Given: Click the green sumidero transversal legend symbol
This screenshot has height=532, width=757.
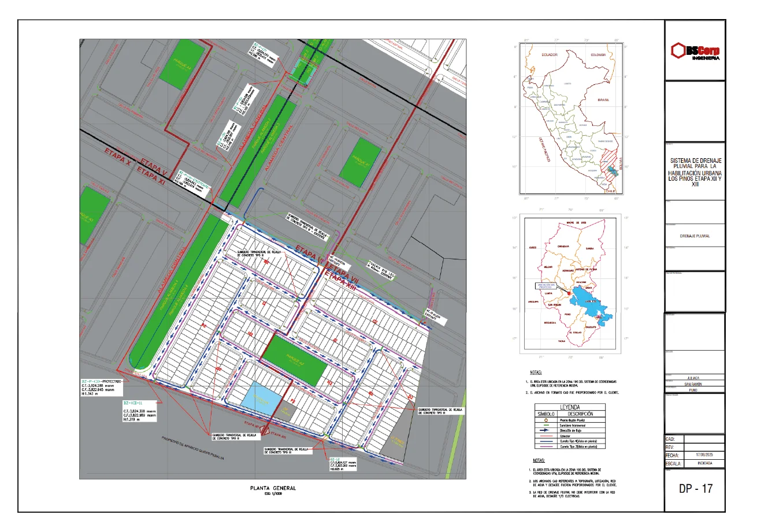Looking at the screenshot, I should [x=547, y=425].
